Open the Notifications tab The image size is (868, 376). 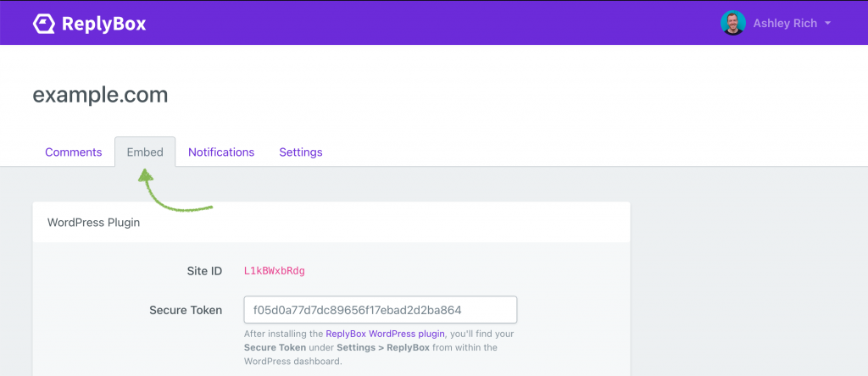tap(221, 152)
